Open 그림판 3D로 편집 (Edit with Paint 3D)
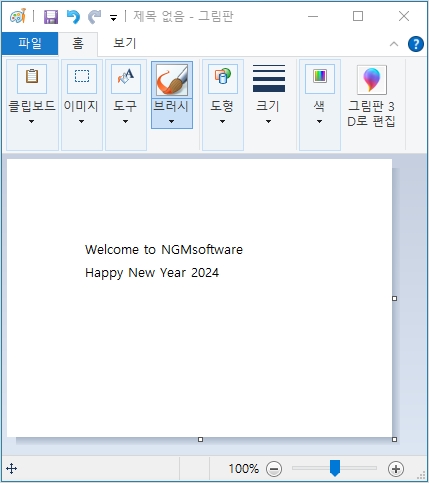This screenshot has height=483, width=429. coord(372,97)
